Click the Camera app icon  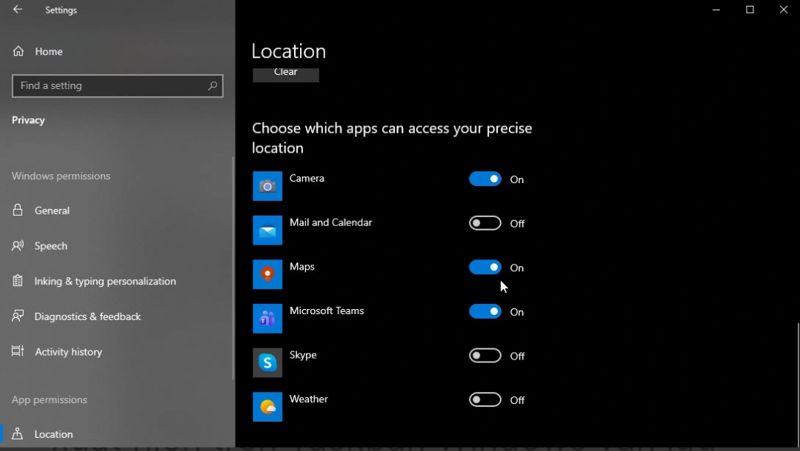tap(267, 186)
